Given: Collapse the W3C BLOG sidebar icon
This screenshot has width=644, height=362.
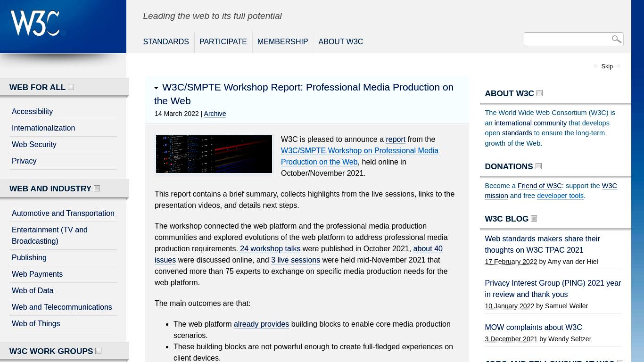Looking at the screenshot, I should pyautogui.click(x=534, y=218).
